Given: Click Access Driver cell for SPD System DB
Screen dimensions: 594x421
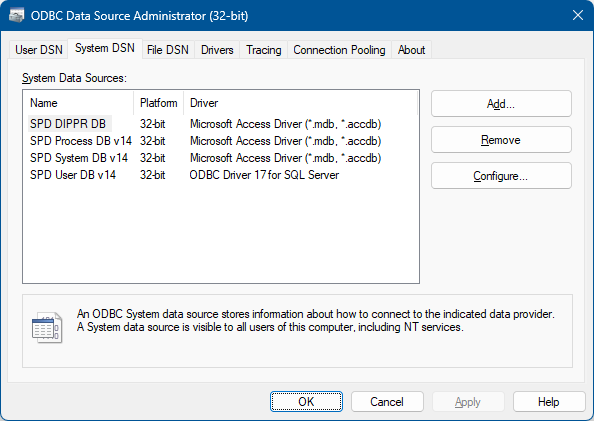Looking at the screenshot, I should pos(285,158).
